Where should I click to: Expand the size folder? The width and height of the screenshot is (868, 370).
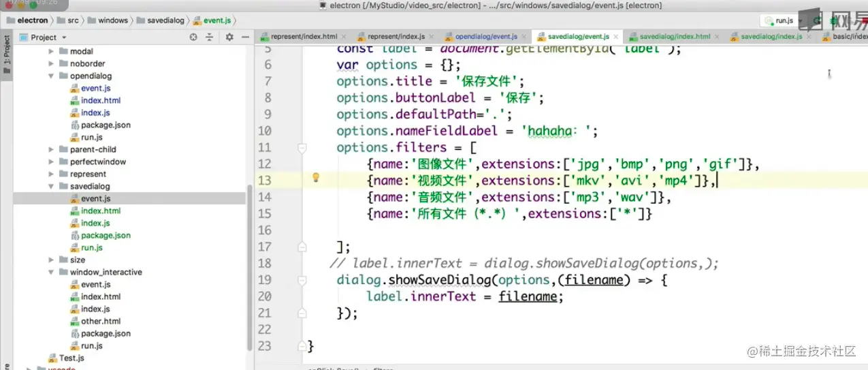(52, 260)
